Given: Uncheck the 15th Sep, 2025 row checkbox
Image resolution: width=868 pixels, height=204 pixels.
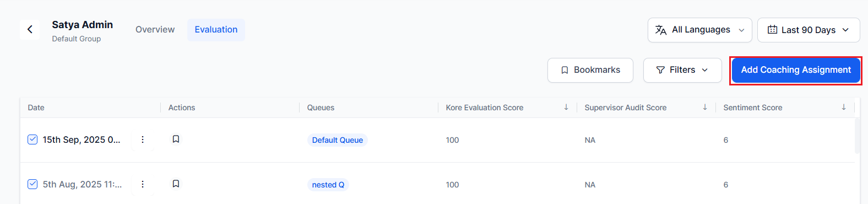Looking at the screenshot, I should [x=32, y=139].
